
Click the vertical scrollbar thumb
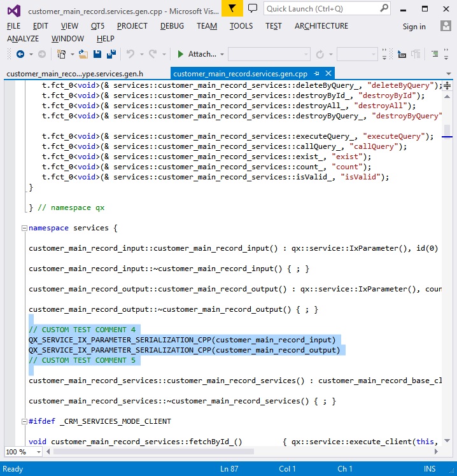(447, 130)
